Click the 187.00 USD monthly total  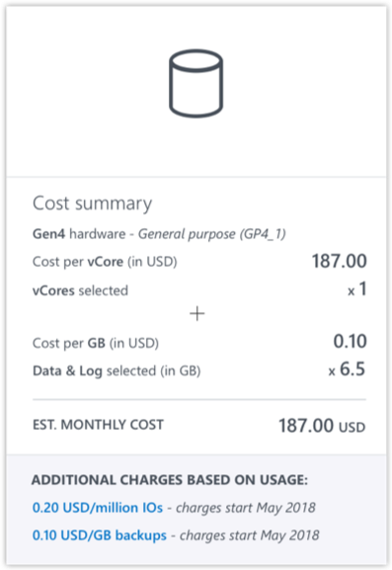322,426
